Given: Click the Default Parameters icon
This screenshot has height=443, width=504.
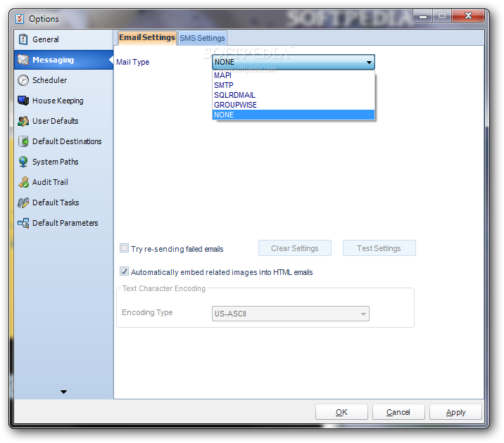Looking at the screenshot, I should tap(23, 223).
